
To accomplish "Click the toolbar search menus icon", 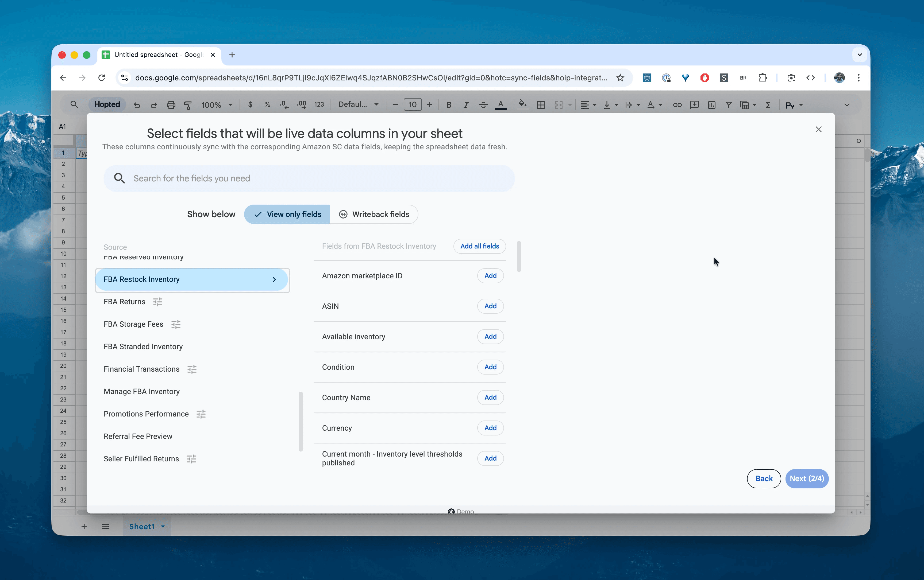I will pyautogui.click(x=74, y=105).
